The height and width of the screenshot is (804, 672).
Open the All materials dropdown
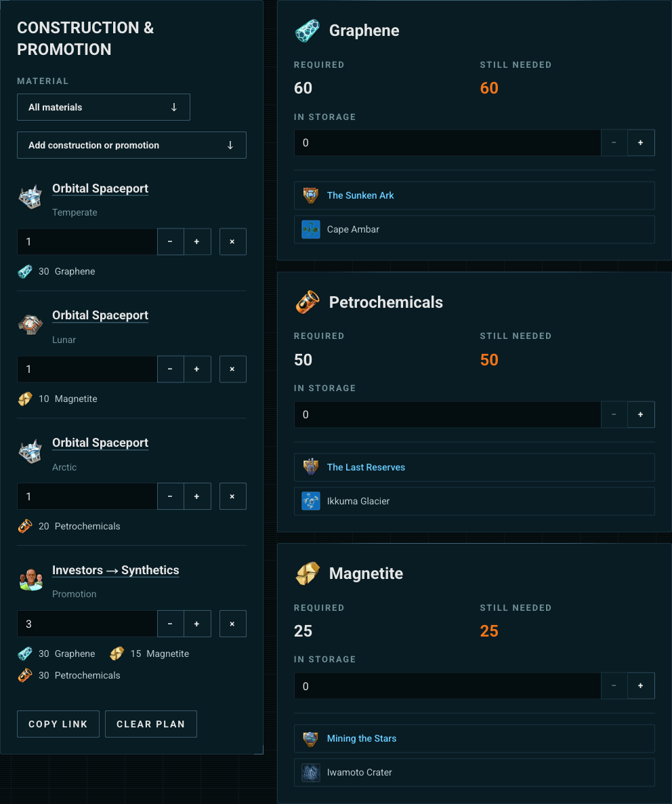(x=104, y=107)
